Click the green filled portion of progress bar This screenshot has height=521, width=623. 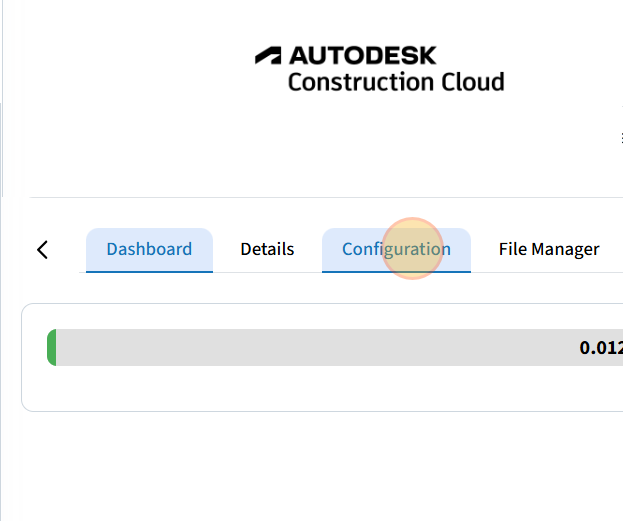click(x=51, y=348)
